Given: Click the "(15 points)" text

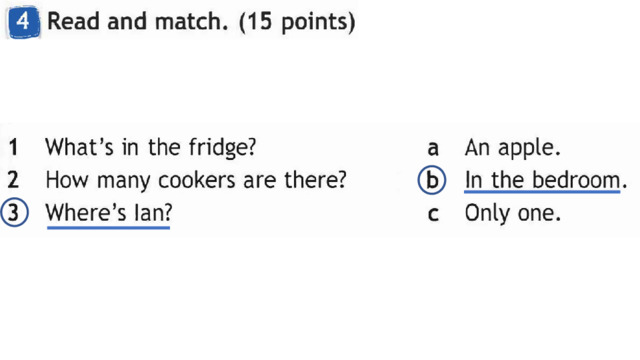Looking at the screenshot, I should tap(297, 22).
